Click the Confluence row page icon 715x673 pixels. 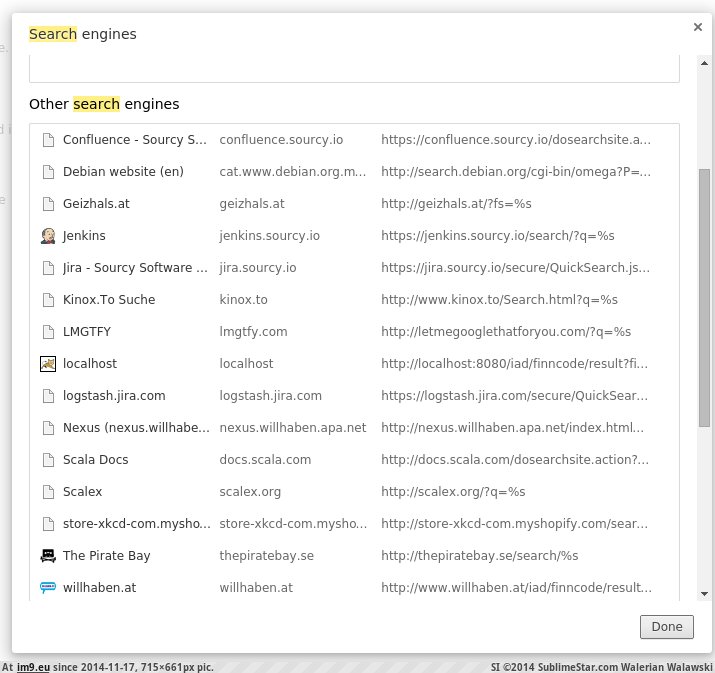[48, 140]
